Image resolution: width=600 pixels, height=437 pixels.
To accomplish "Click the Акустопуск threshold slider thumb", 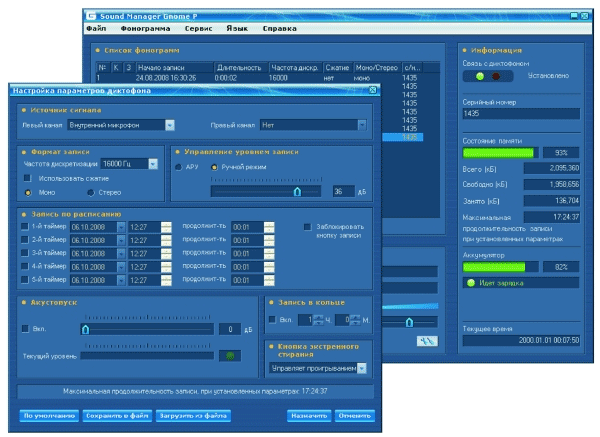I will (85, 329).
